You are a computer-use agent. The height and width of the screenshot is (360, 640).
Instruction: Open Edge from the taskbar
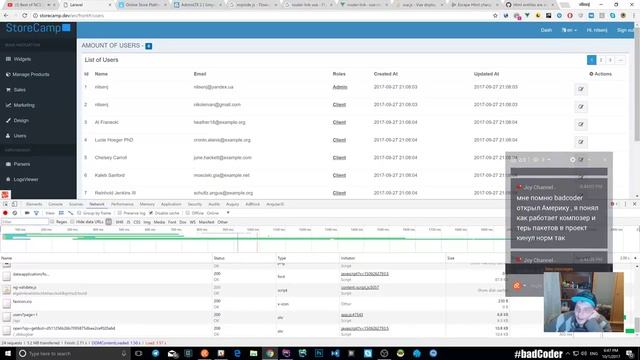coord(237,353)
